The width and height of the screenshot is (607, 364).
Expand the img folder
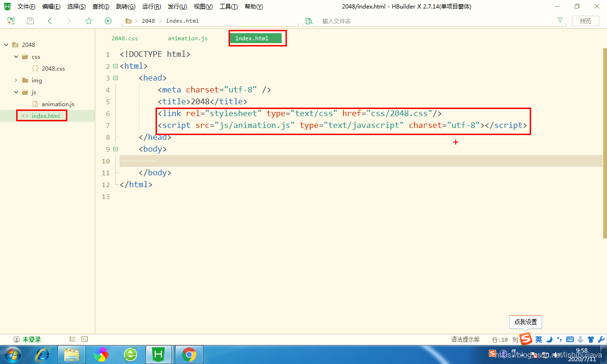(16, 81)
